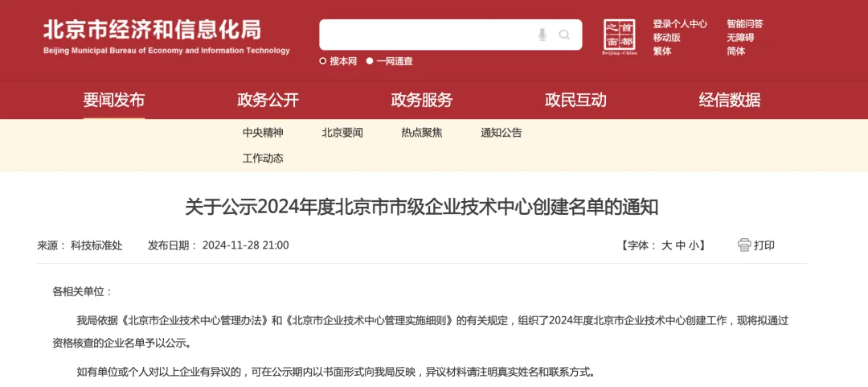Open the 通知公告 submenu link
Viewport: 868px width, 387px height.
[501, 133]
